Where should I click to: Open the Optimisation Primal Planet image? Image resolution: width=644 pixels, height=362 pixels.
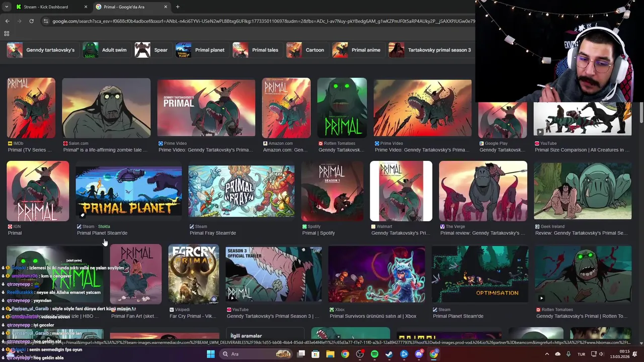coord(480,275)
